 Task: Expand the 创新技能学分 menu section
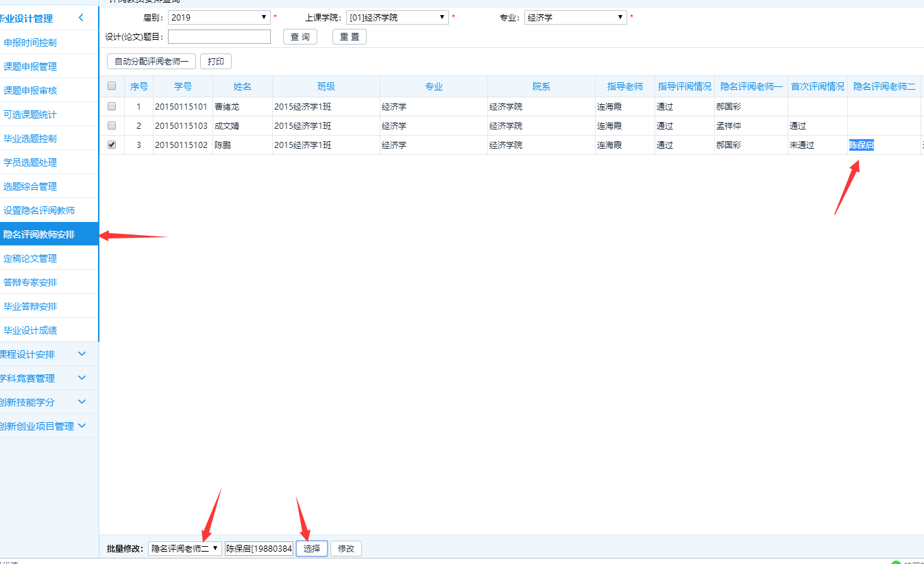[x=82, y=402]
